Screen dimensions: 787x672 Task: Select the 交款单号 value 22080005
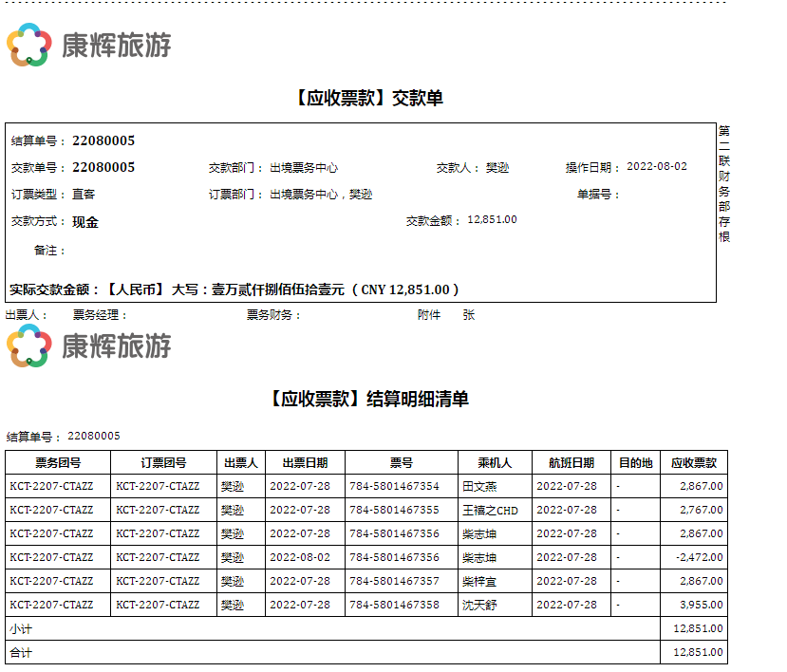[x=103, y=168]
